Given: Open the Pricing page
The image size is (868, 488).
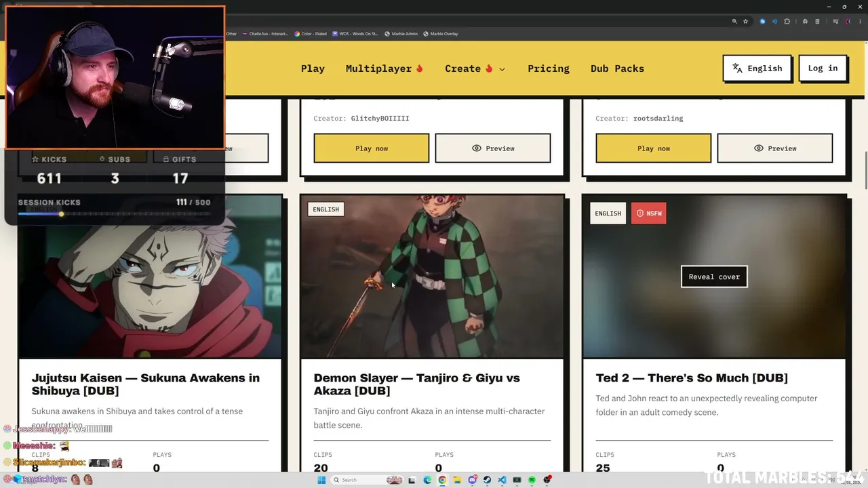Looking at the screenshot, I should coord(549,68).
